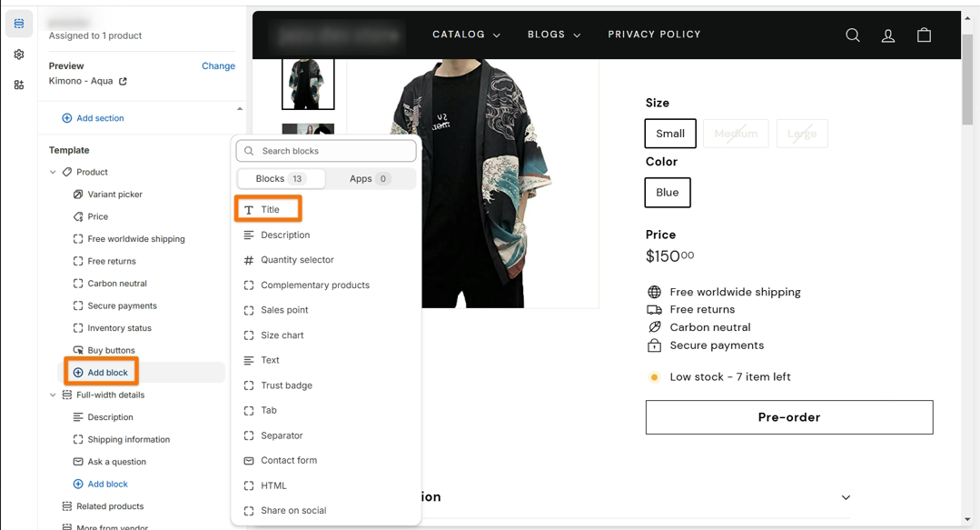The image size is (980, 530).
Task: Collapse the Full-width details section
Action: tap(53, 395)
